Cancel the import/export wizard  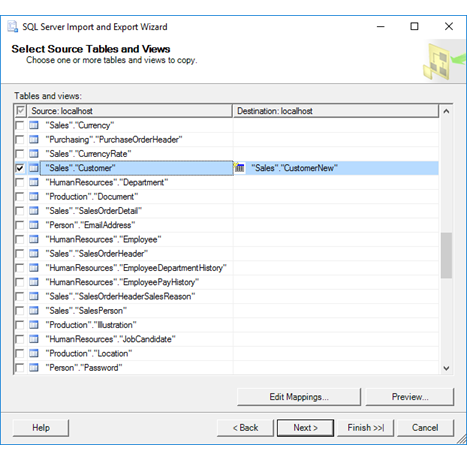[x=425, y=428]
